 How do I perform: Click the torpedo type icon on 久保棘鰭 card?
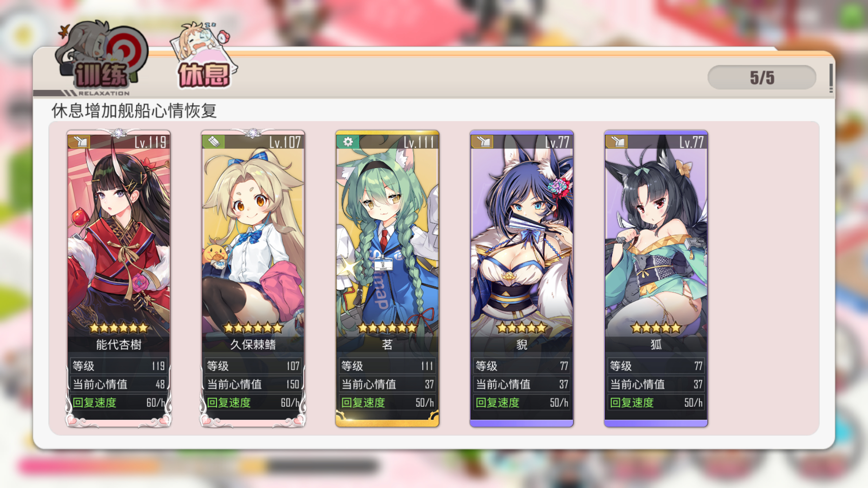(213, 142)
